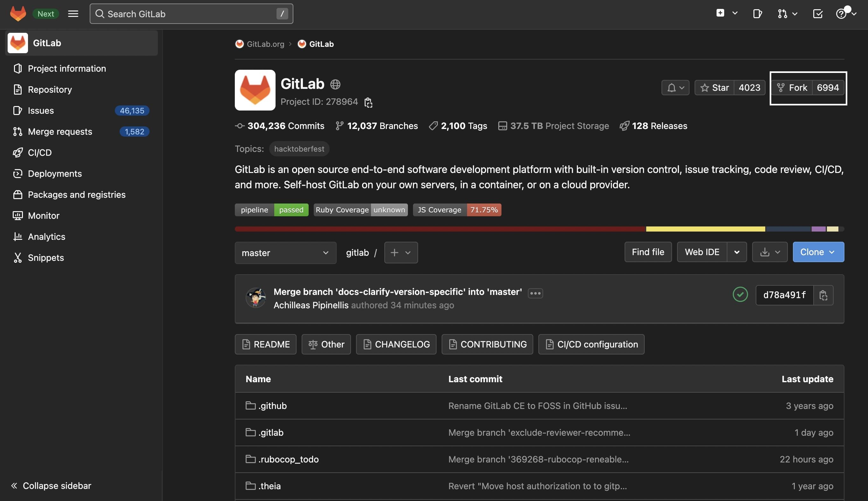Open the help question mark menu
Screen dimensions: 868x501
841,14
